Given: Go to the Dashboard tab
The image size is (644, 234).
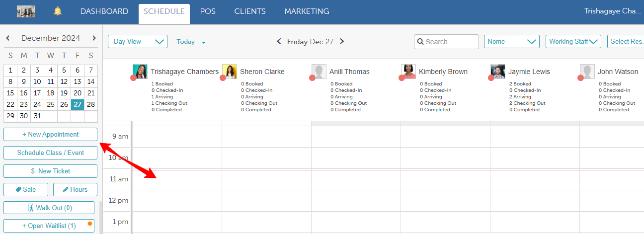Looking at the screenshot, I should 104,11.
